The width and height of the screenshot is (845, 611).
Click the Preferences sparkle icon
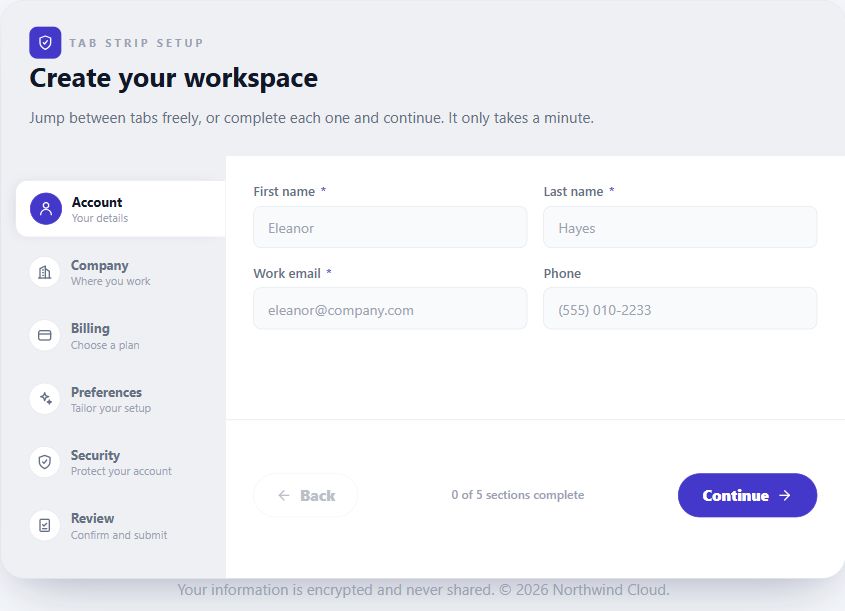[x=45, y=399]
